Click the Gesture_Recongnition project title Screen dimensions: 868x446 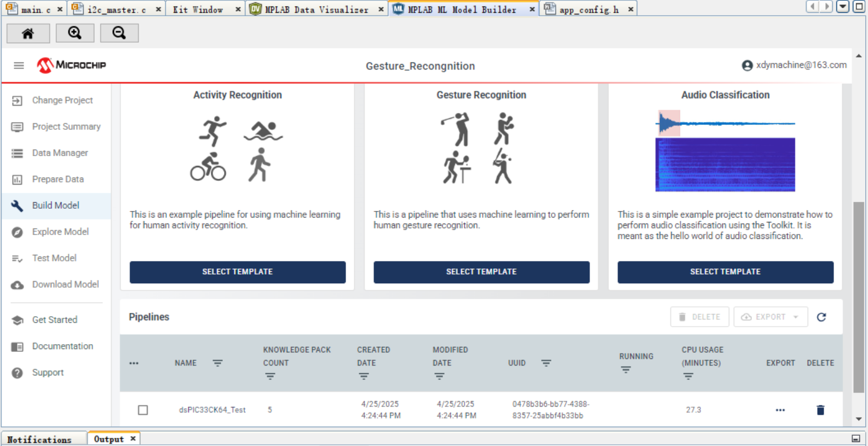tap(420, 66)
